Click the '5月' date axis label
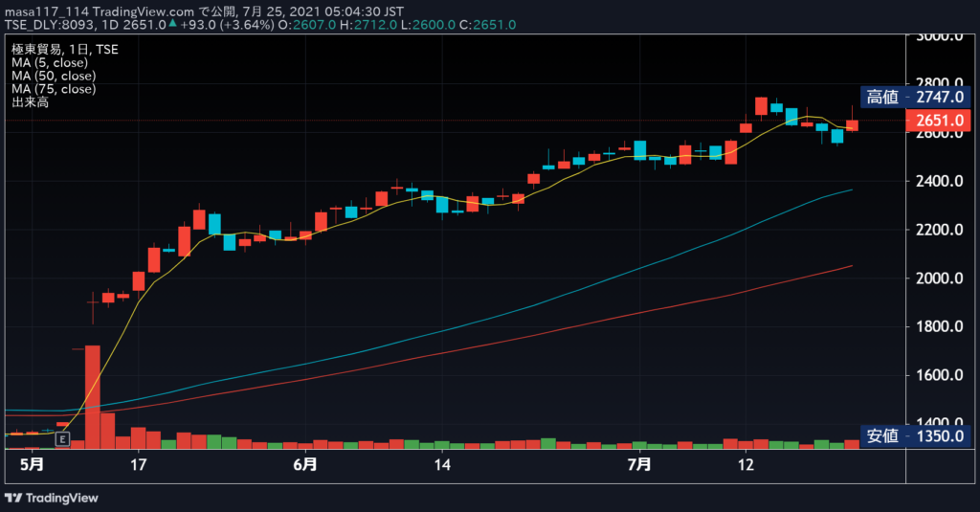Viewport: 980px width, 512px height. tap(32, 464)
